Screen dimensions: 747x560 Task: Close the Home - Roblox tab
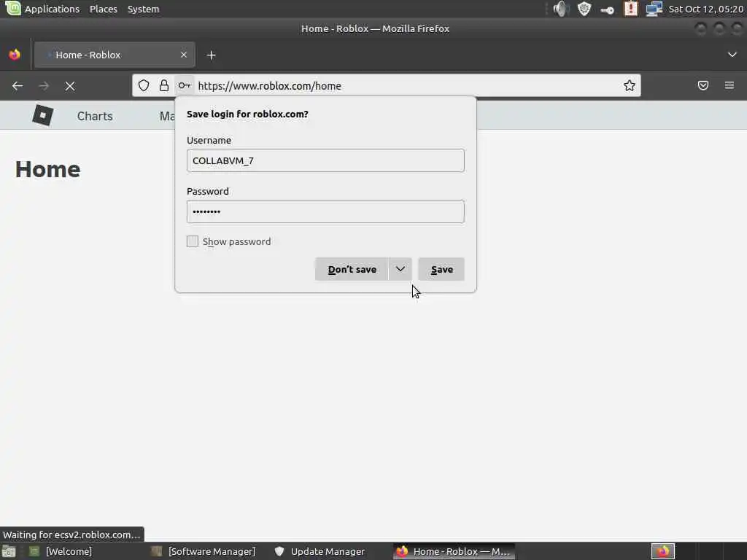184,55
